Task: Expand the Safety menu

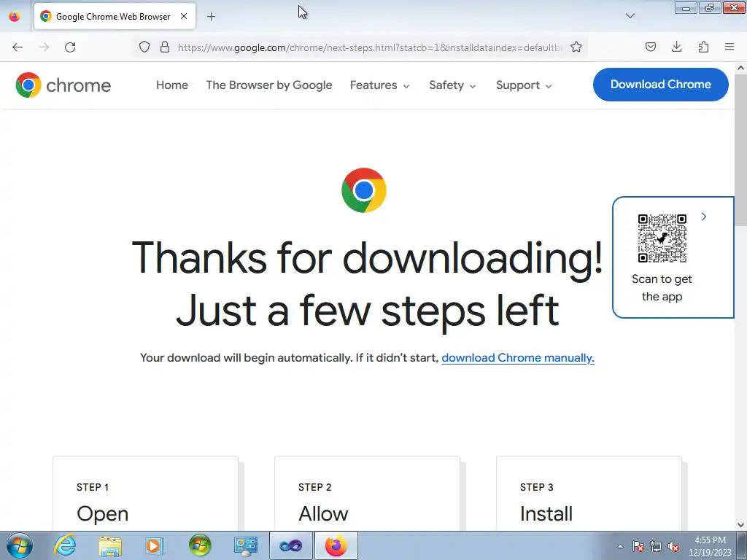Action: pos(452,85)
